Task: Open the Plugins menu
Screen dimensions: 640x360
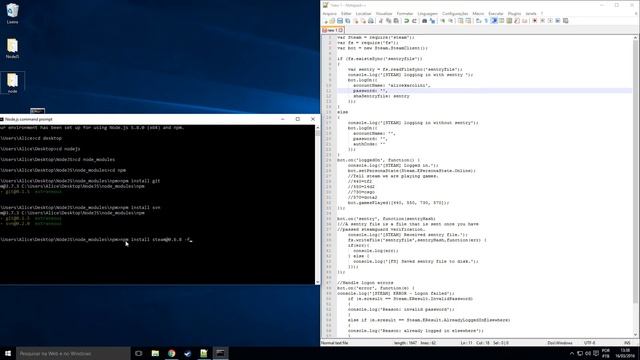Action: 514,13
